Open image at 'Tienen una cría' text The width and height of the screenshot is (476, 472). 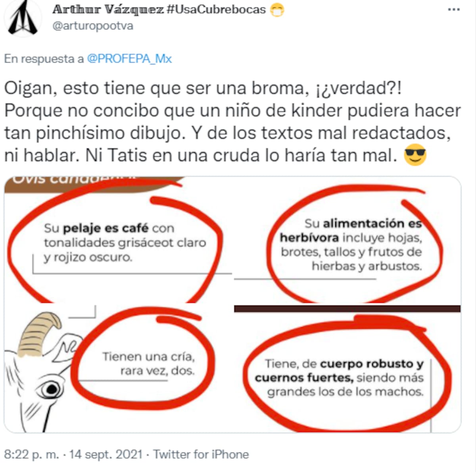tap(148, 357)
